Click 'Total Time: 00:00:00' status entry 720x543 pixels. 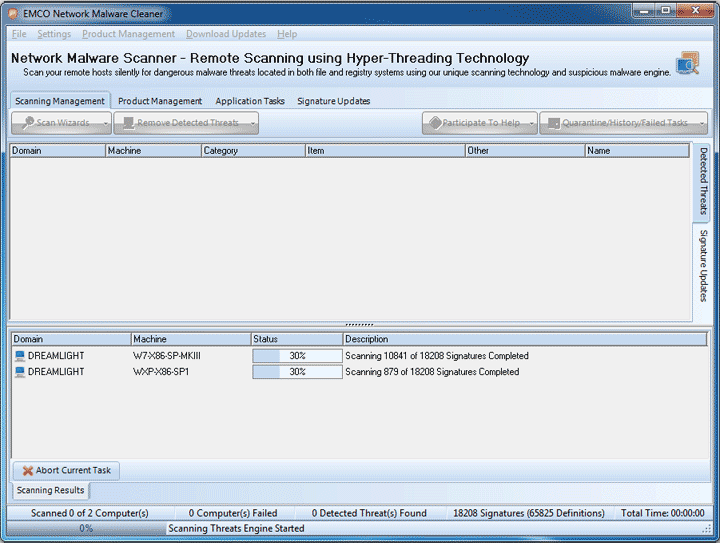(663, 513)
